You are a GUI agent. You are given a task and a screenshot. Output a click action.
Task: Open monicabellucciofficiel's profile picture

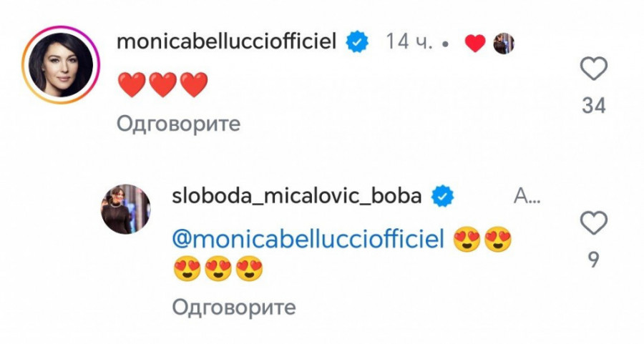coord(61,64)
